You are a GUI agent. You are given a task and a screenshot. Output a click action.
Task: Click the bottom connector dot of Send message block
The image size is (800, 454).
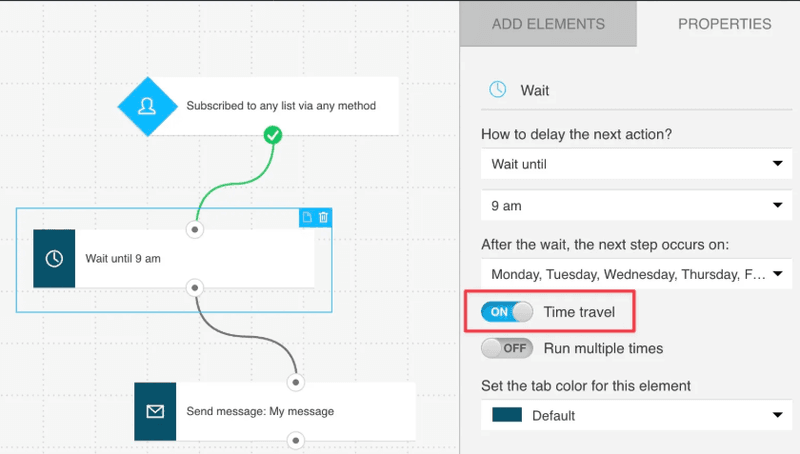[295, 439]
